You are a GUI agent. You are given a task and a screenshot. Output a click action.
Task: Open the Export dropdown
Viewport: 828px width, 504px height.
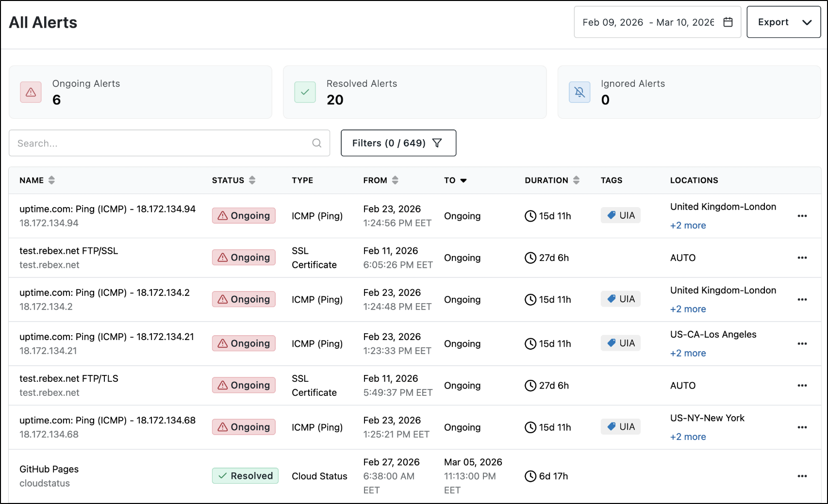pos(783,22)
